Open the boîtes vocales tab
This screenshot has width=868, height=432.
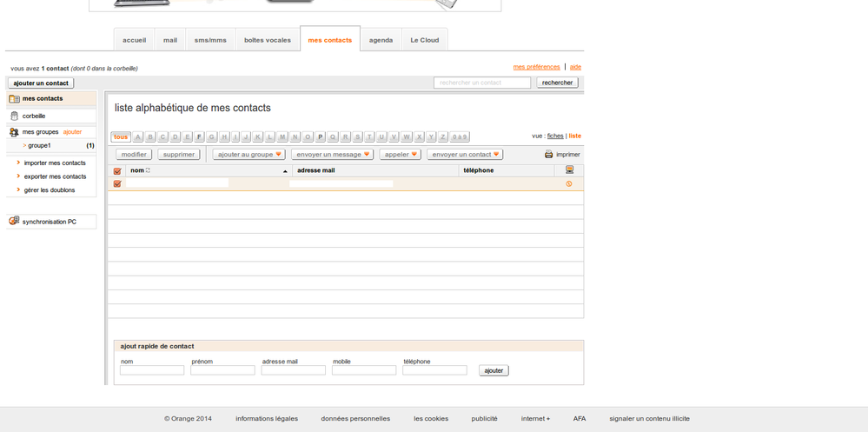point(267,40)
